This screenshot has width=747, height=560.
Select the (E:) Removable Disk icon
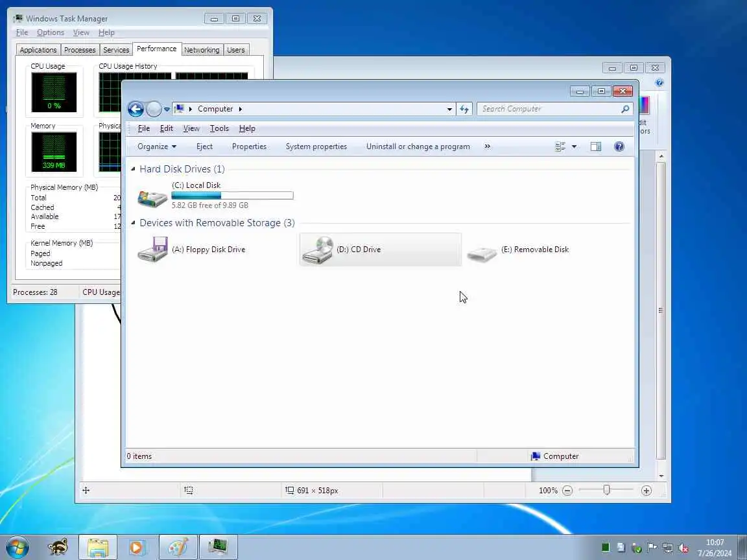482,253
